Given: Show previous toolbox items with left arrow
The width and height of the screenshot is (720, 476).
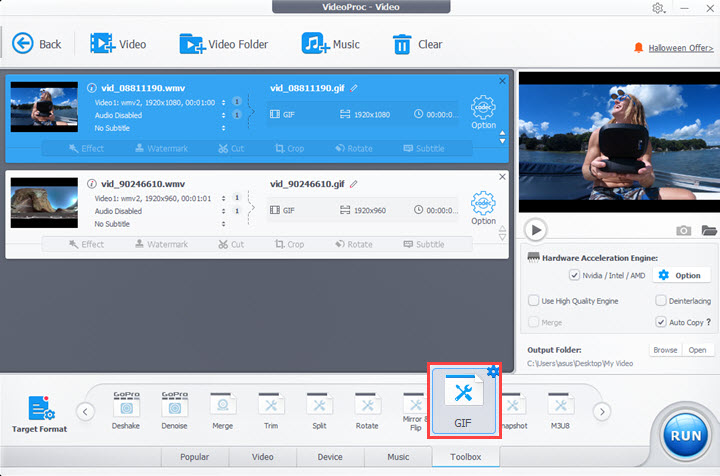Looking at the screenshot, I should 85,411.
